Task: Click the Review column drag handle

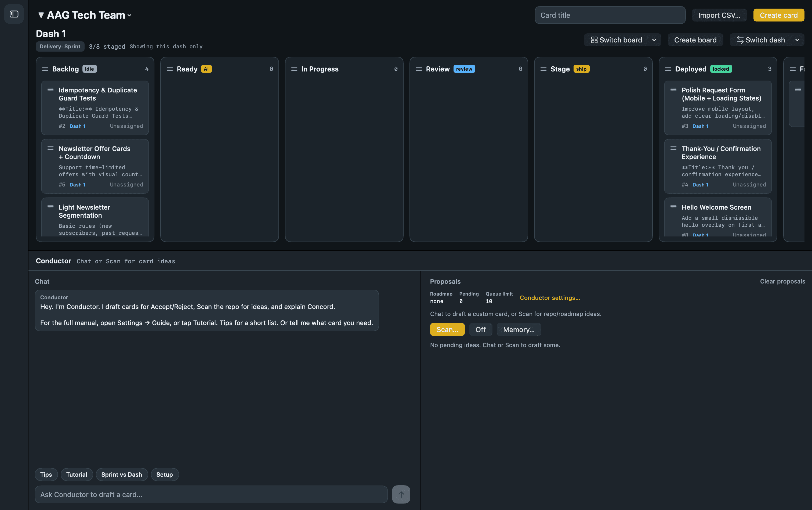Action: tap(419, 69)
